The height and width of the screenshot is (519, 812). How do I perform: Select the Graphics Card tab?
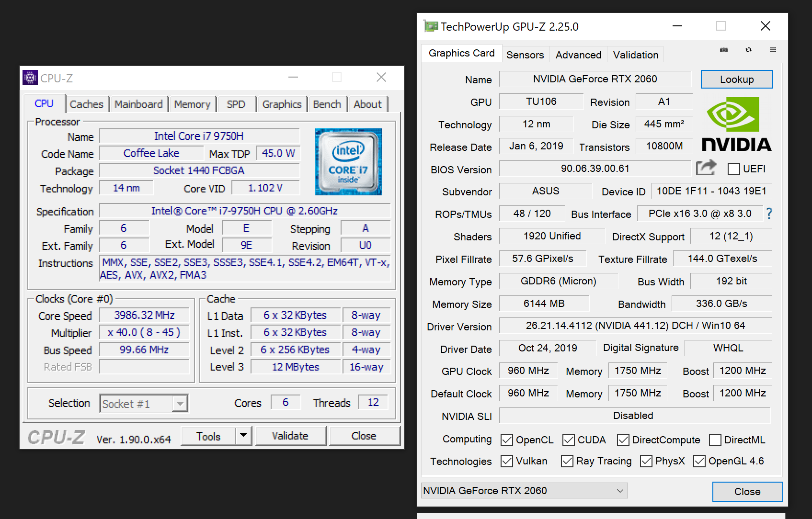(462, 53)
